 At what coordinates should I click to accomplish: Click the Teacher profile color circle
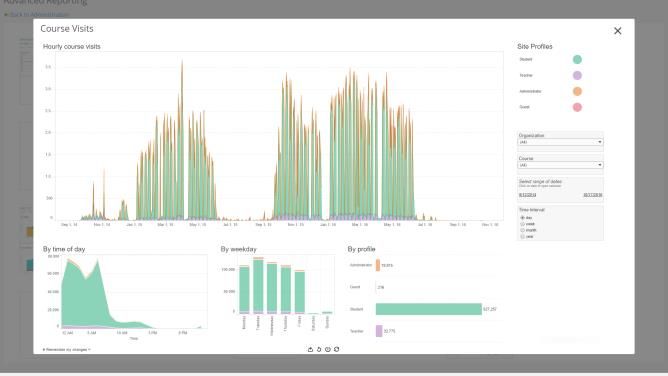[x=577, y=75]
